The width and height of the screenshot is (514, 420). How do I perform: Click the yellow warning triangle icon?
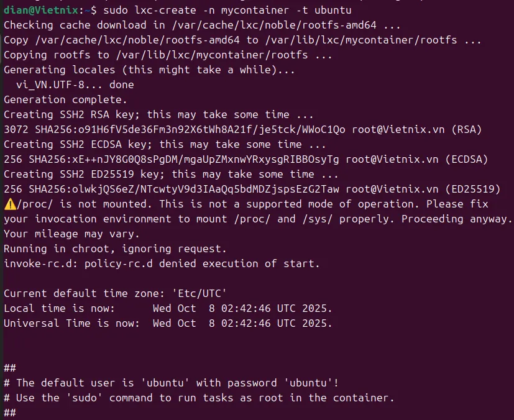(11, 204)
